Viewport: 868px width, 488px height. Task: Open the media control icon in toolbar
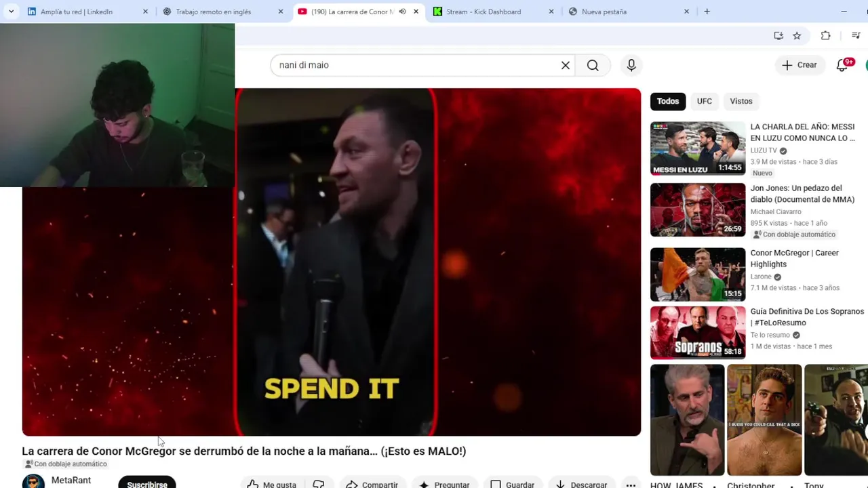pos(856,36)
